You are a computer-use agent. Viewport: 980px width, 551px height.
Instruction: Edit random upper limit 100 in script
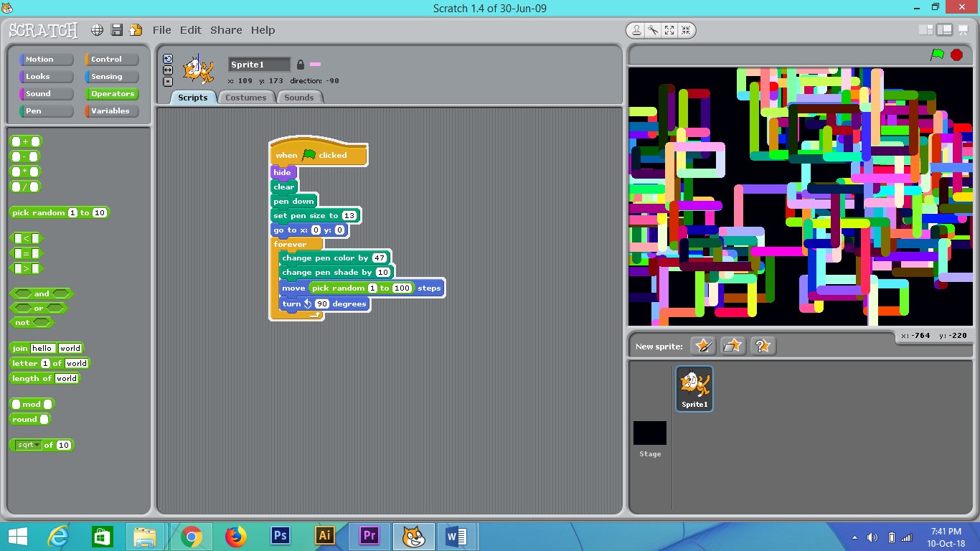click(x=402, y=288)
